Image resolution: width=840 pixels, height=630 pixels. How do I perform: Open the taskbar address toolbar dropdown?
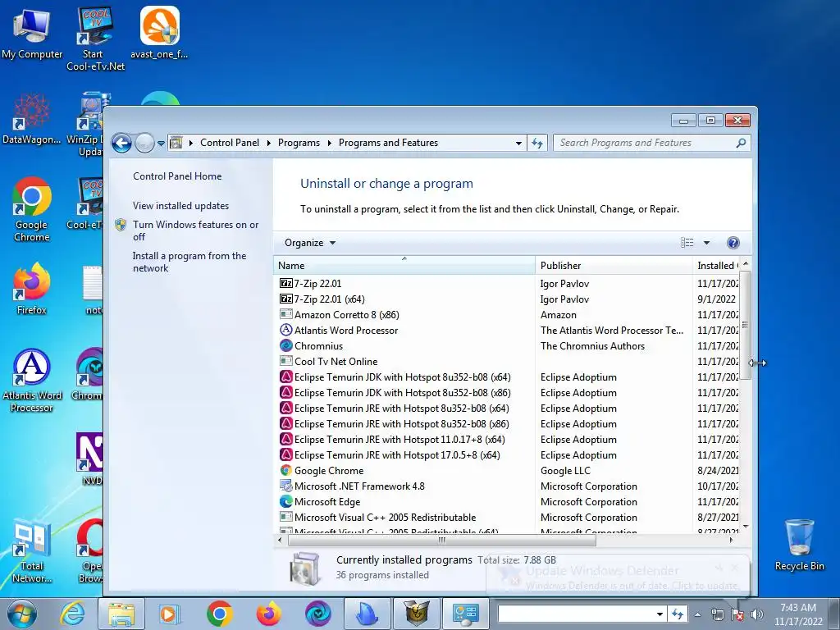660,614
